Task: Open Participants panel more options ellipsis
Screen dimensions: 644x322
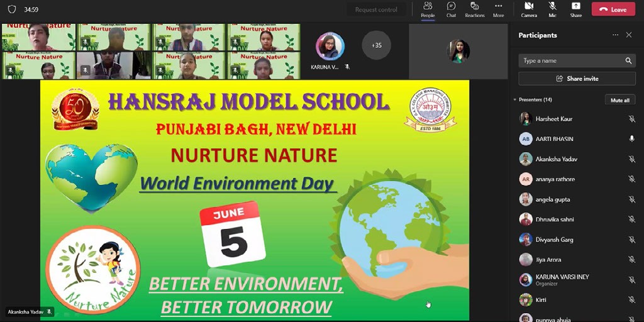Action: (615, 35)
